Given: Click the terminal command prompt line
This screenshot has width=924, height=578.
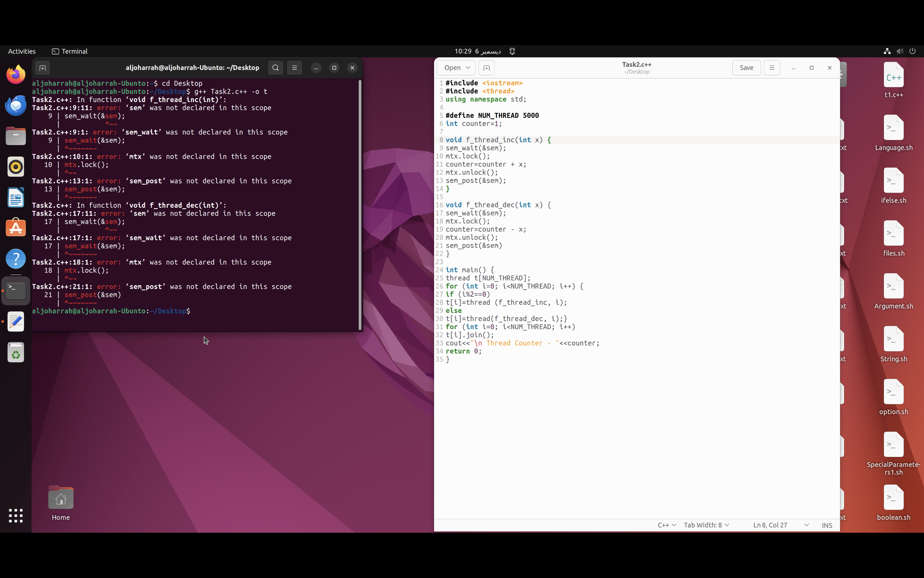Looking at the screenshot, I should 111,311.
